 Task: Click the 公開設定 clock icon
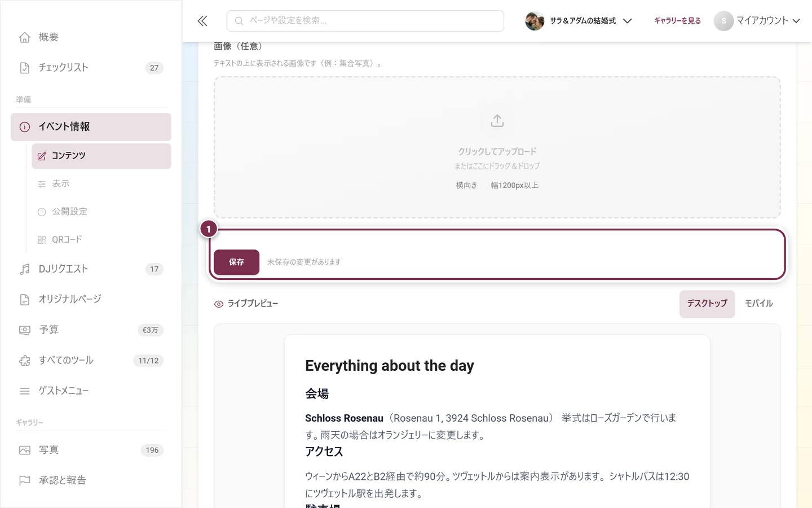(42, 212)
